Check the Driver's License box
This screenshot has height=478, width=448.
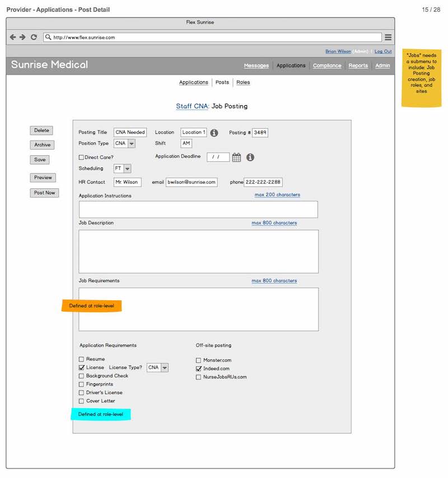[81, 393]
